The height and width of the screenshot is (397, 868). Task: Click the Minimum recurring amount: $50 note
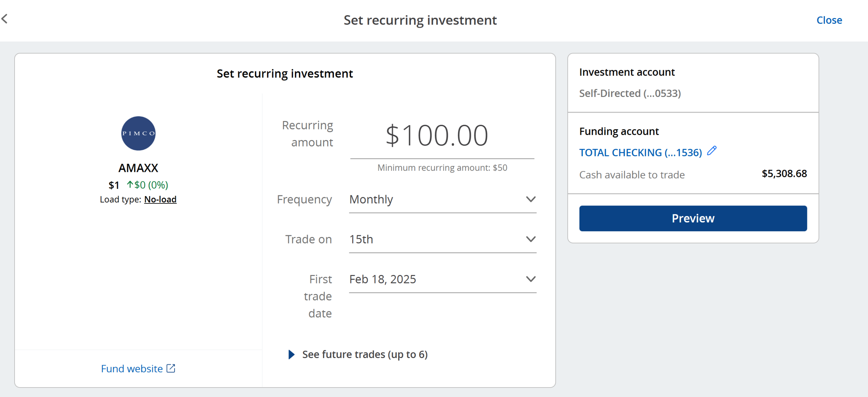pos(442,168)
